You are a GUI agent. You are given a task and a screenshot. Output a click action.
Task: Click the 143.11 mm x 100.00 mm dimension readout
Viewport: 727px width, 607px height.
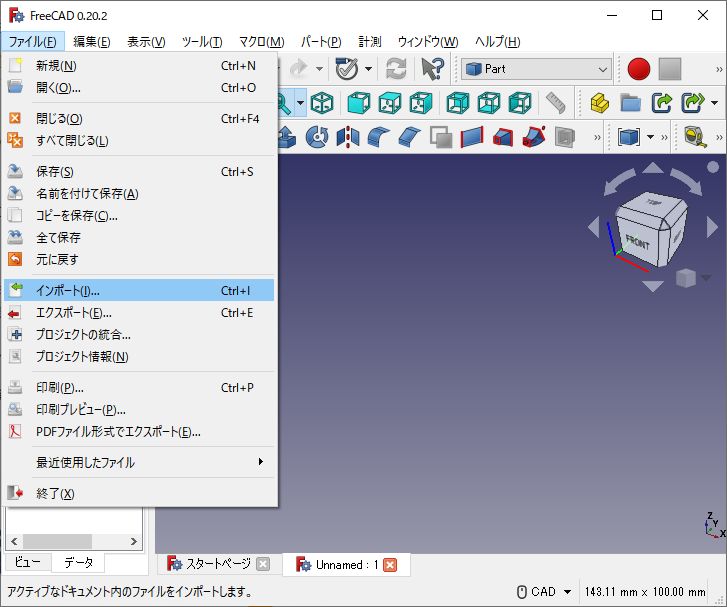coord(645,592)
